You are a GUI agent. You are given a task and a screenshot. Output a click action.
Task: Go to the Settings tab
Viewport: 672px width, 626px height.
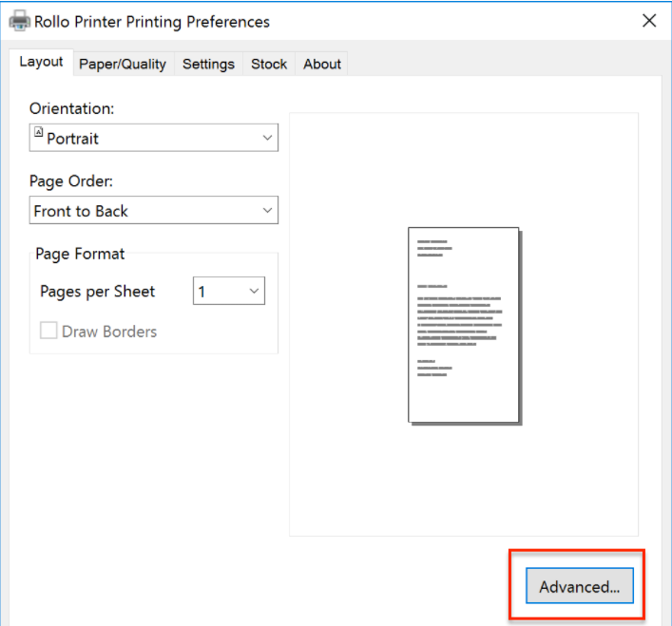point(208,65)
